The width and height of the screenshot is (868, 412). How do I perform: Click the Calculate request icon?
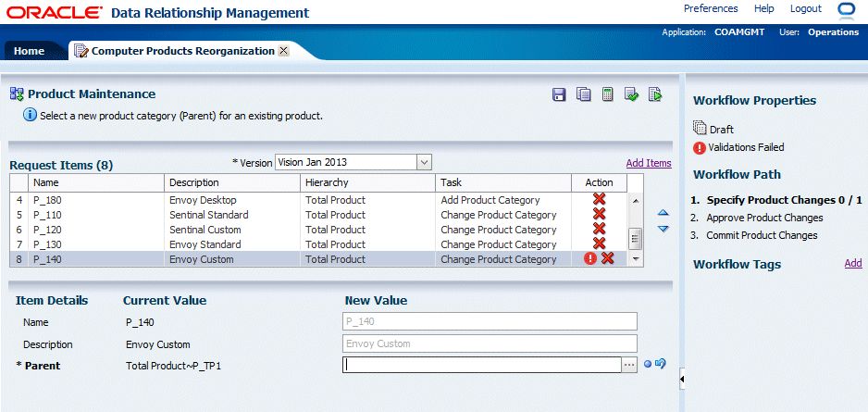tap(607, 94)
